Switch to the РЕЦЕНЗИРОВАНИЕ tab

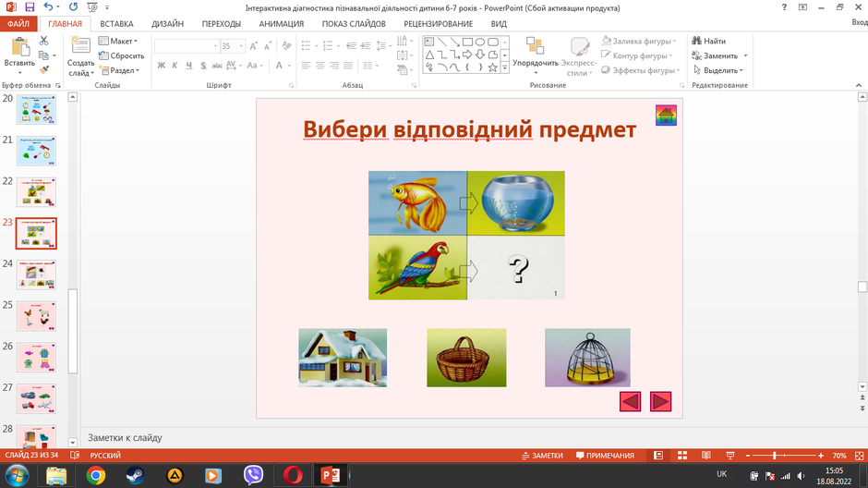click(x=438, y=24)
